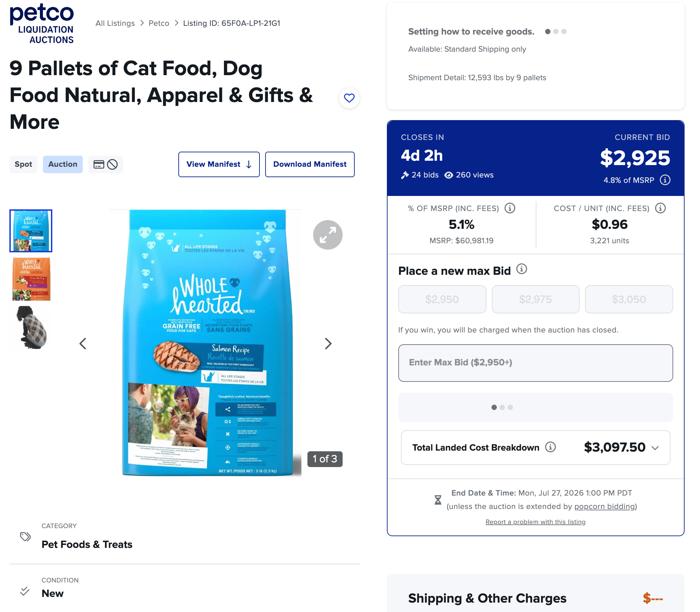The image size is (700, 612).
Task: Expand Total Landed Cost Breakdown chevron
Action: point(655,448)
